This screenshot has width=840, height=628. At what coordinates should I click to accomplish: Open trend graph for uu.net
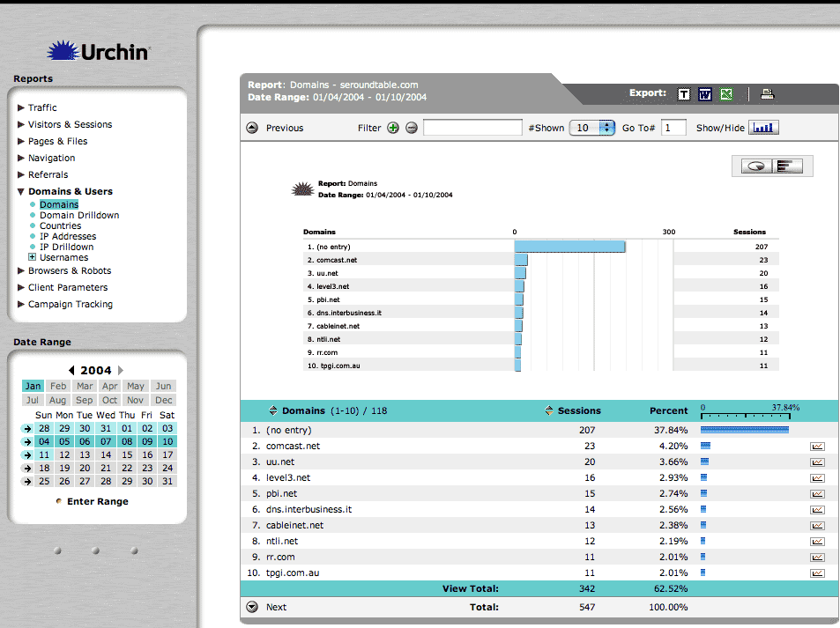(x=817, y=462)
